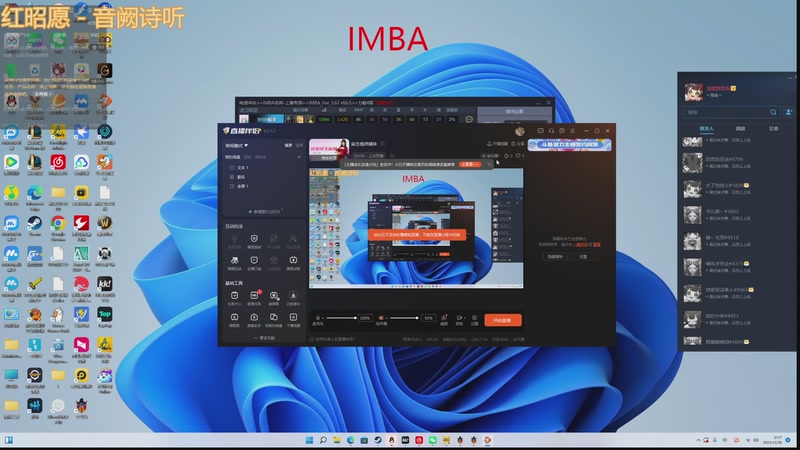
Task: Open the last tool in the bottom 基础工具 row
Action: (293, 319)
